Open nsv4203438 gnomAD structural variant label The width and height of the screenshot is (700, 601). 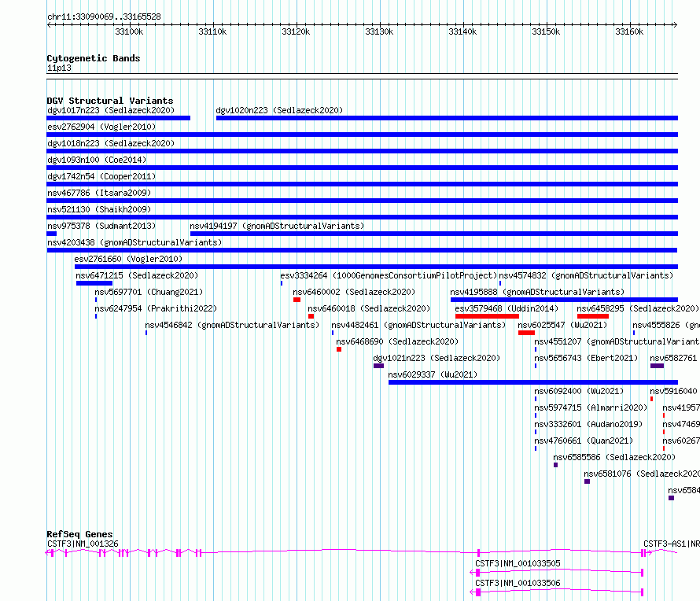click(x=134, y=242)
